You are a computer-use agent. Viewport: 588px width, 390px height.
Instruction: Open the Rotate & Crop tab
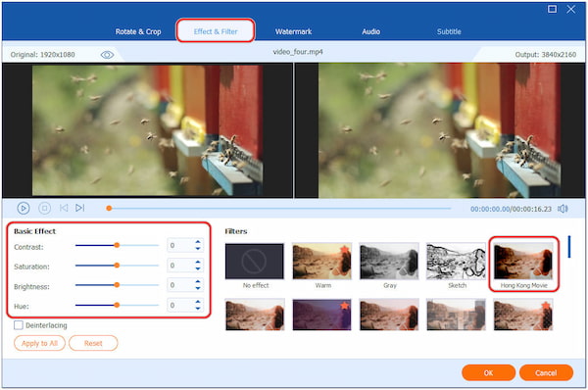pos(138,31)
